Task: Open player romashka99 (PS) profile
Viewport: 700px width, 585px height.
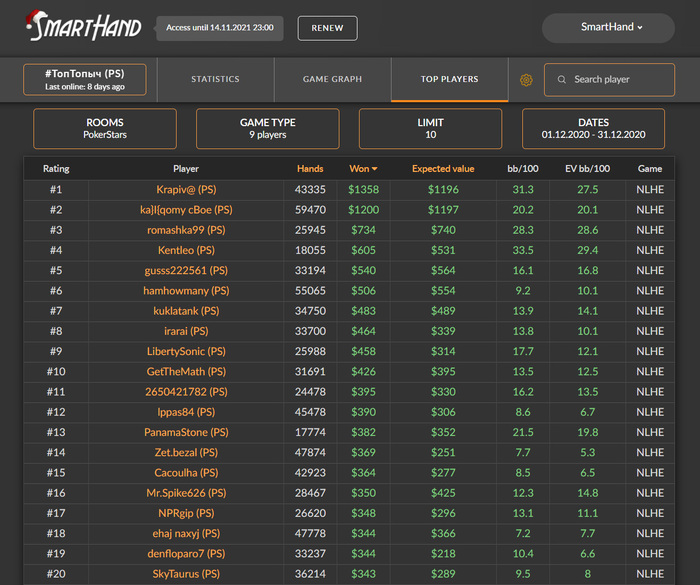Action: coord(186,230)
